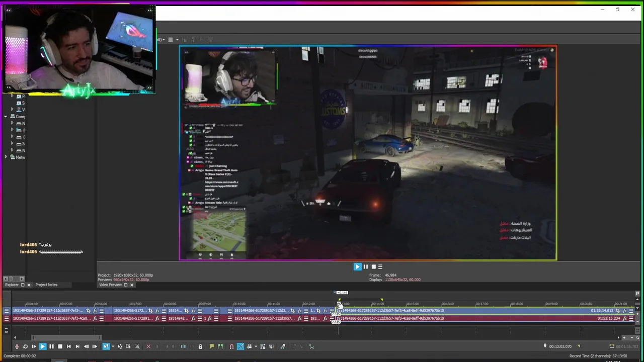The height and width of the screenshot is (362, 644).
Task: Expand the Netw node in the Explorer tree
Action: (6, 157)
